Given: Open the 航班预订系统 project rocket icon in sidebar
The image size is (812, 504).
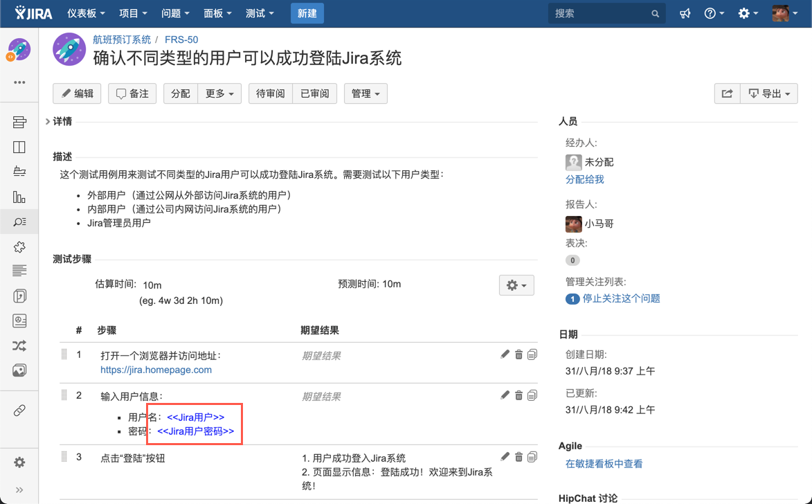Looking at the screenshot, I should 19,51.
